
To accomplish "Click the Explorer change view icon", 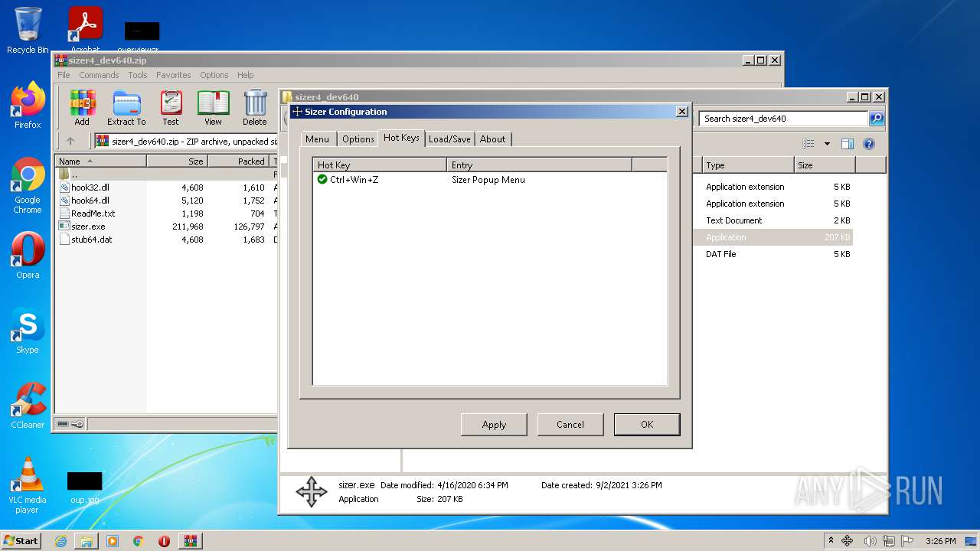I will (x=808, y=144).
